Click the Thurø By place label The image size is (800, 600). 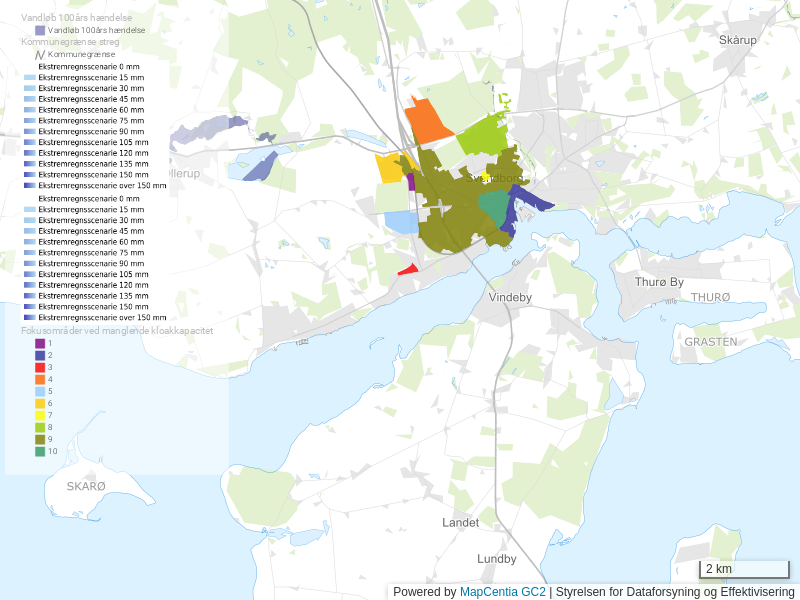[659, 283]
